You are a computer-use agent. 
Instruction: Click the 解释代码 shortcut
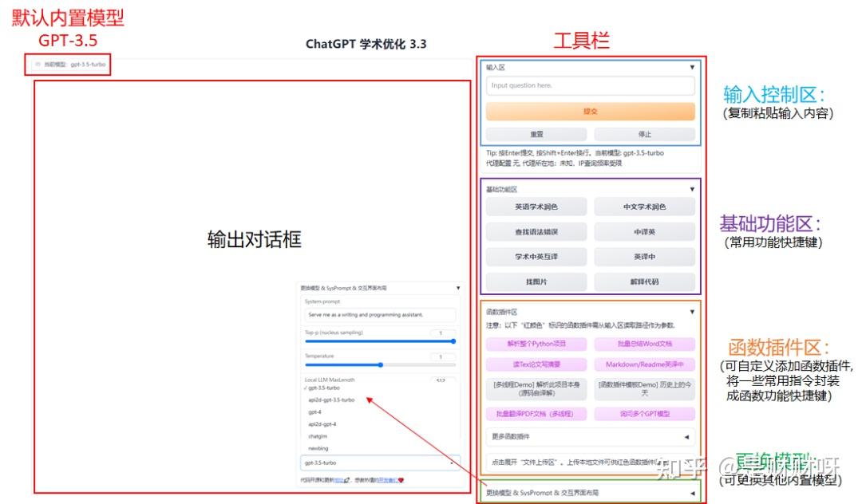coord(645,282)
